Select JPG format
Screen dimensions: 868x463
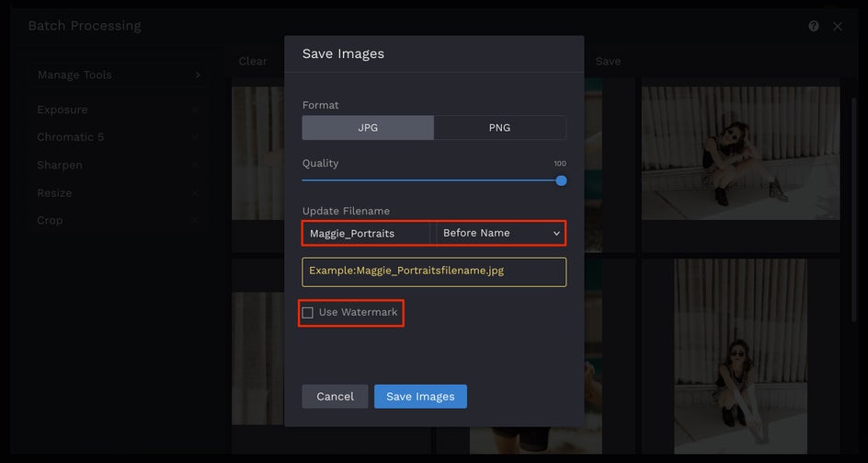pyautogui.click(x=368, y=128)
